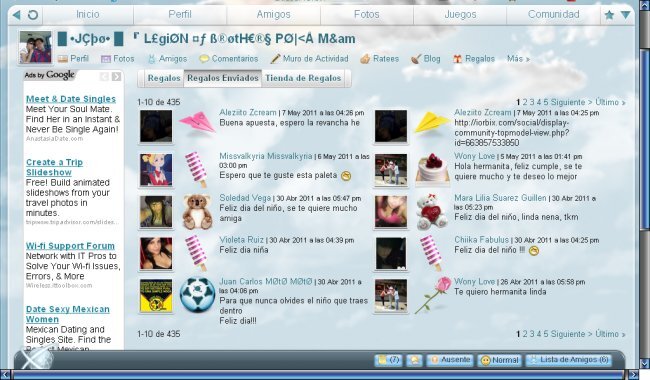The image size is (650, 380).
Task: Switch to the Regalos tab
Action: tap(164, 78)
